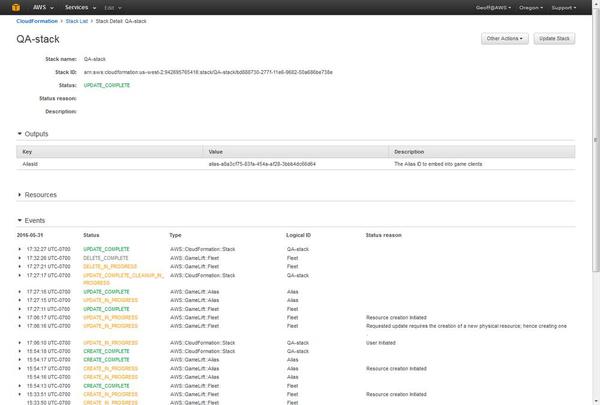Click the UPDATE_COMPLETE stack status value
Image resolution: width=600 pixels, height=405 pixels.
(x=107, y=85)
